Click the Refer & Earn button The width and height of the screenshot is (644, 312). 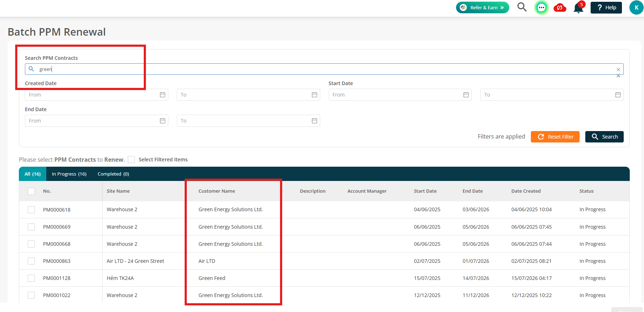tap(482, 7)
